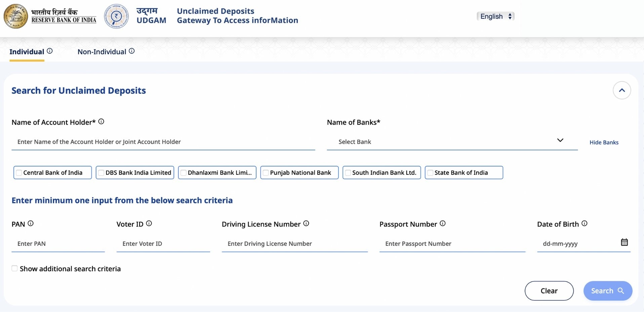Check the Central Bank of India option
Screen dimensions: 644x312
coord(19,173)
